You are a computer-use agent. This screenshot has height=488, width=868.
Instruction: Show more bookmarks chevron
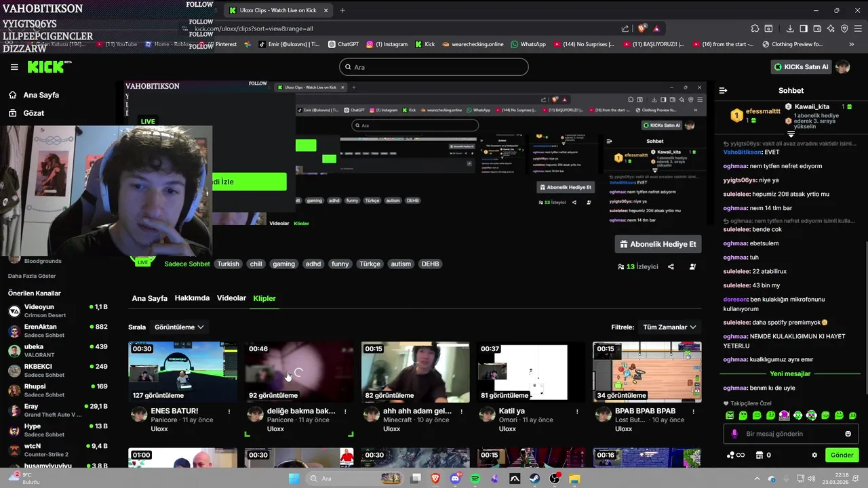[x=852, y=44]
